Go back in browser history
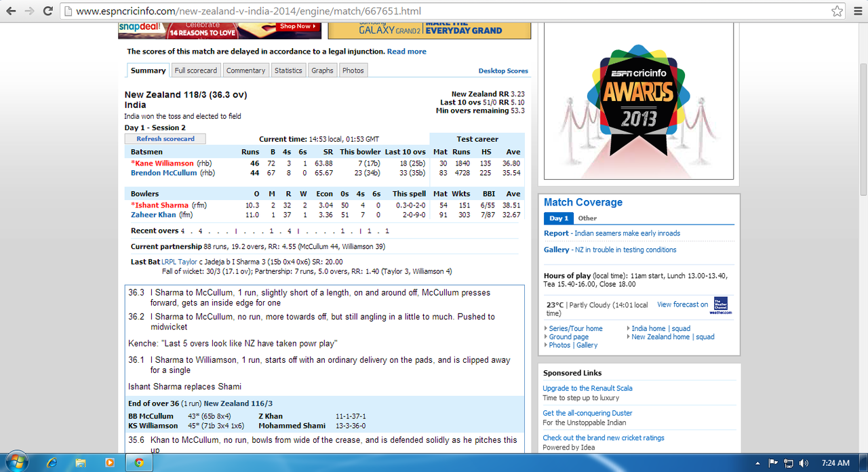Image resolution: width=868 pixels, height=472 pixels. click(11, 11)
